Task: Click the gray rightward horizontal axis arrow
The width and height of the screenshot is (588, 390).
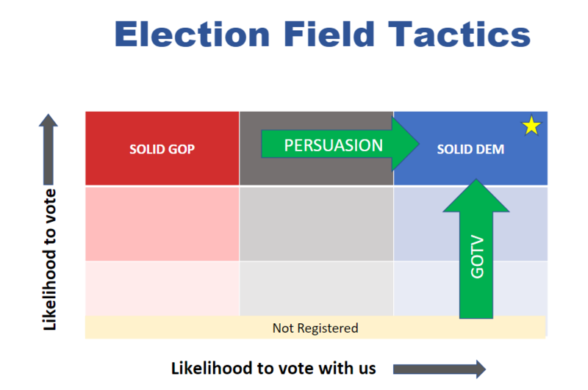Action: point(439,369)
